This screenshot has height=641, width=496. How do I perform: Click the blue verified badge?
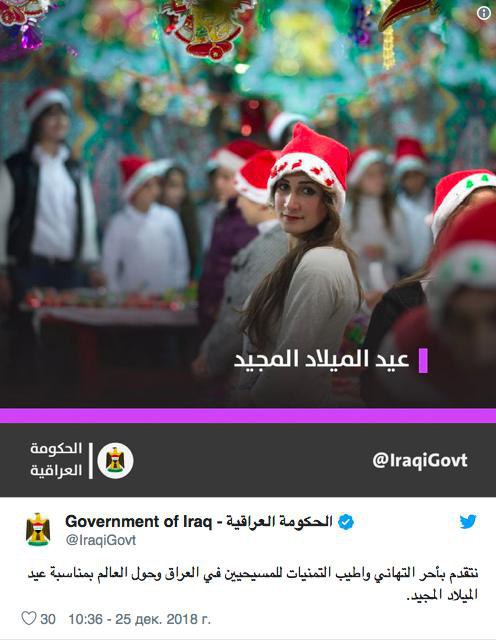pos(346,522)
